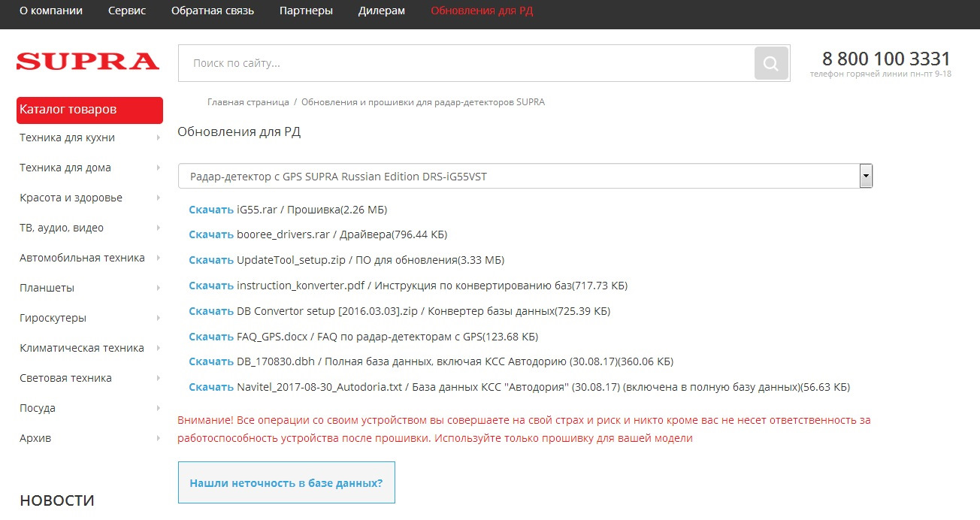Open the Каталог товаров button
980x520 pixels.
[x=89, y=110]
